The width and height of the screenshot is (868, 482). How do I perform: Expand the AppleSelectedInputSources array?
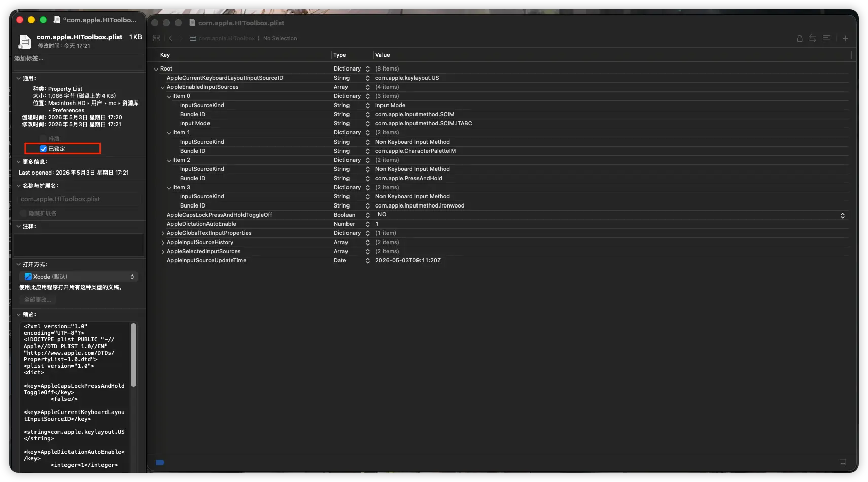tap(163, 252)
